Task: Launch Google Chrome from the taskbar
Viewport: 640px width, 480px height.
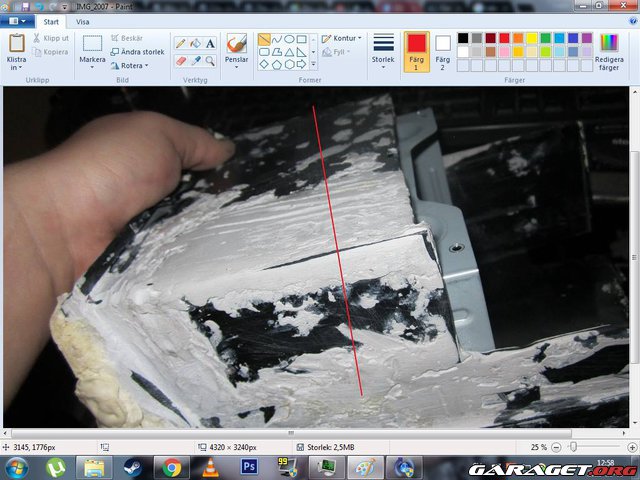Action: pyautogui.click(x=171, y=466)
